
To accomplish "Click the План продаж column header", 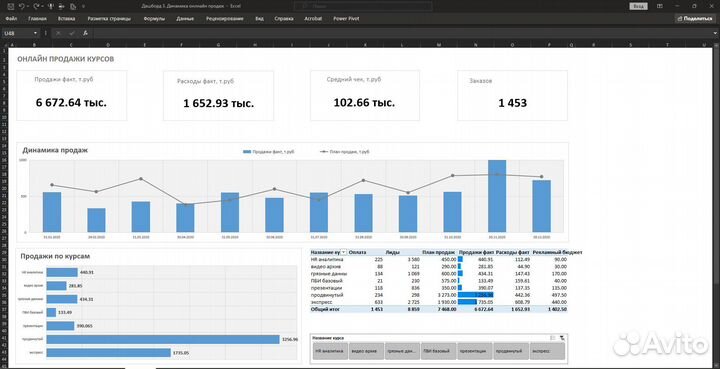I will [439, 252].
